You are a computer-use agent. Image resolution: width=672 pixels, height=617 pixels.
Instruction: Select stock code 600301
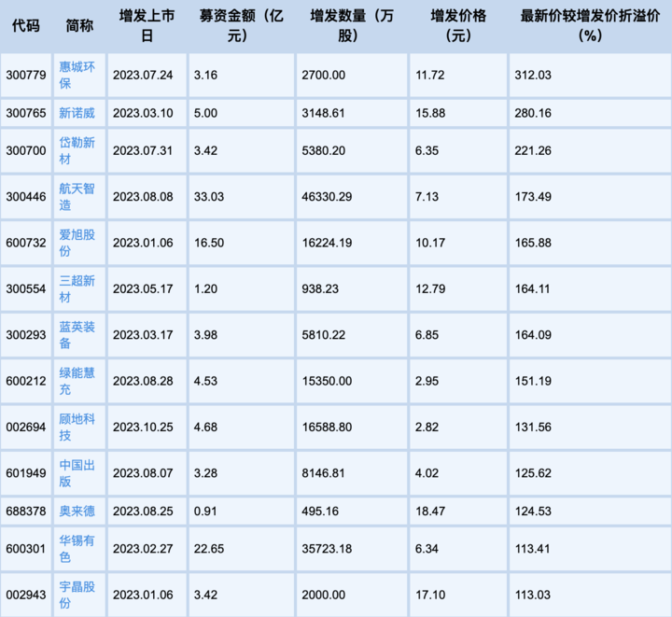point(26,549)
